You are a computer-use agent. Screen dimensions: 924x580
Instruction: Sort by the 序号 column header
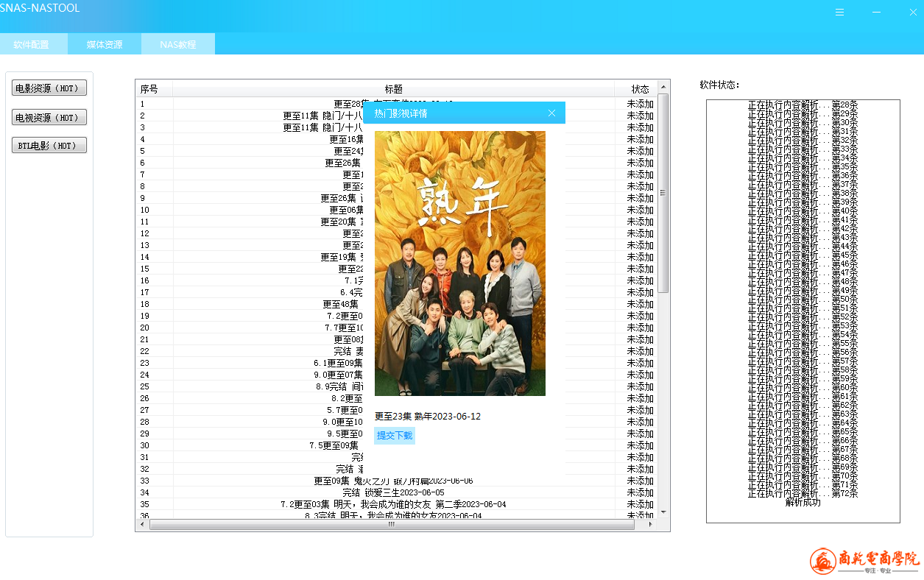click(155, 89)
